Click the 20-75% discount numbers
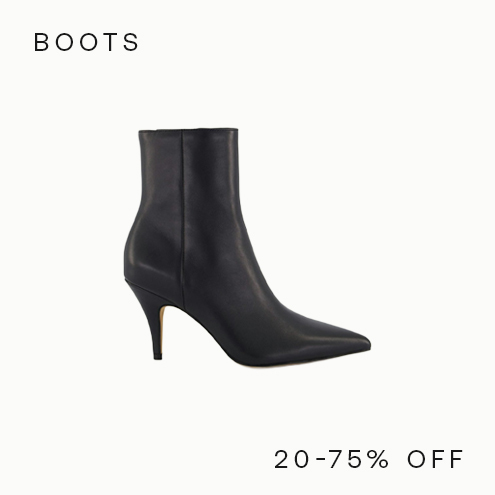The width and height of the screenshot is (495, 495). click(331, 459)
